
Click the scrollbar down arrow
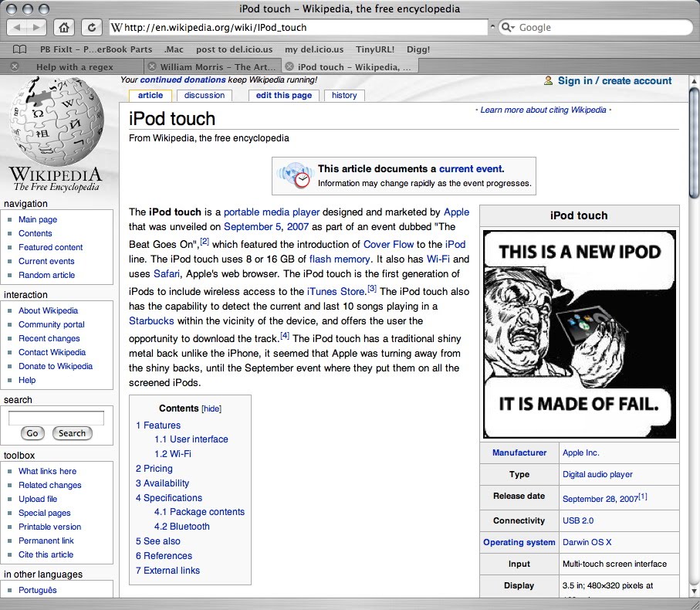[694, 592]
